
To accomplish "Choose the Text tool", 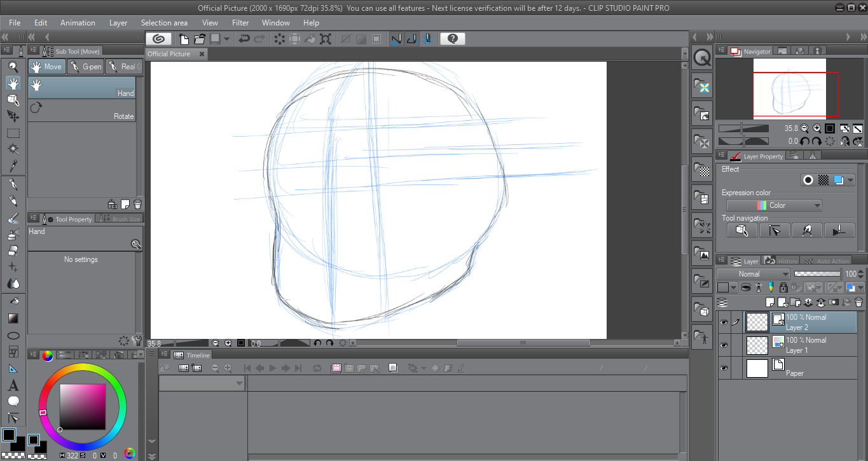I will 13,385.
